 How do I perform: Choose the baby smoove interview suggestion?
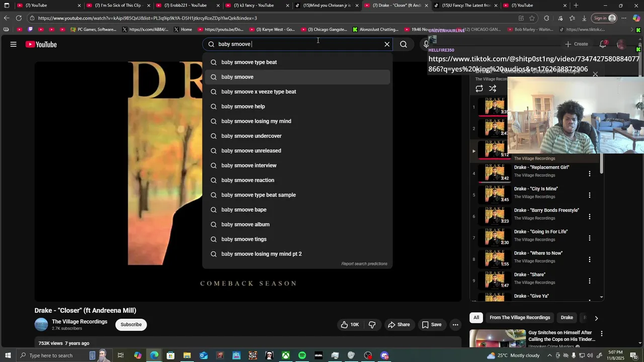(297, 165)
